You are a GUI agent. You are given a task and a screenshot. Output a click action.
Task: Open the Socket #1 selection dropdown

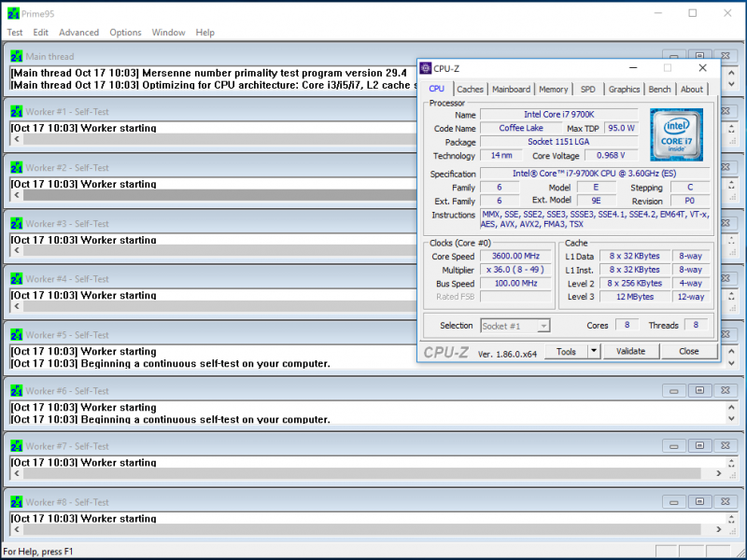pyautogui.click(x=515, y=326)
